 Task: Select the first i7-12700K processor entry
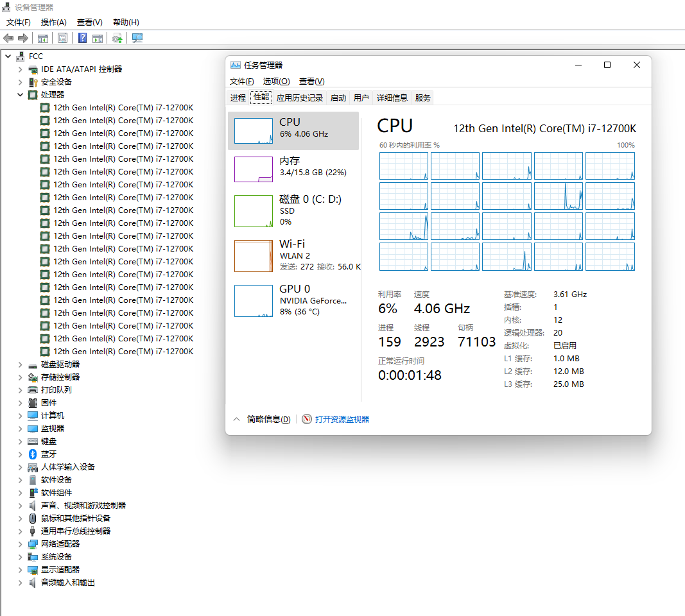click(123, 108)
